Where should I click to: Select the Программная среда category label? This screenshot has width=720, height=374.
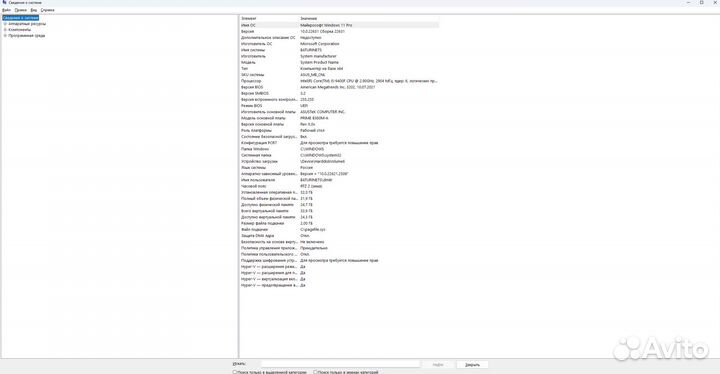tap(27, 35)
